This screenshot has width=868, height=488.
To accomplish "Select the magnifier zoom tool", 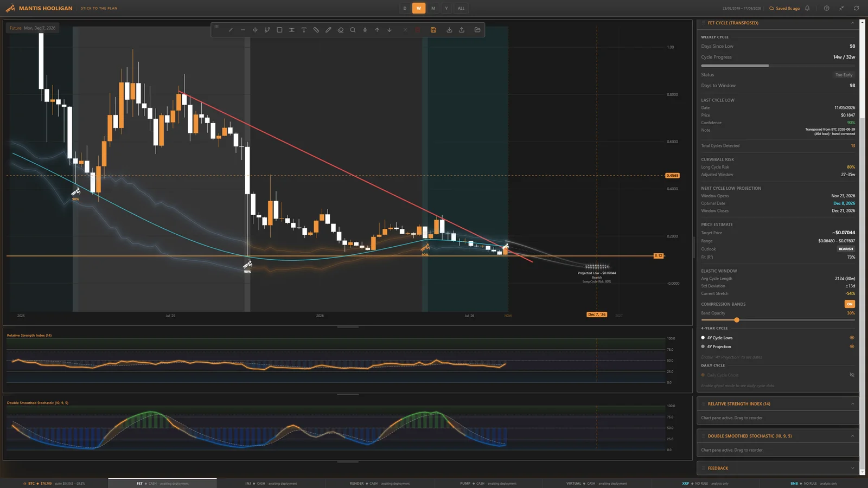I will pos(353,30).
